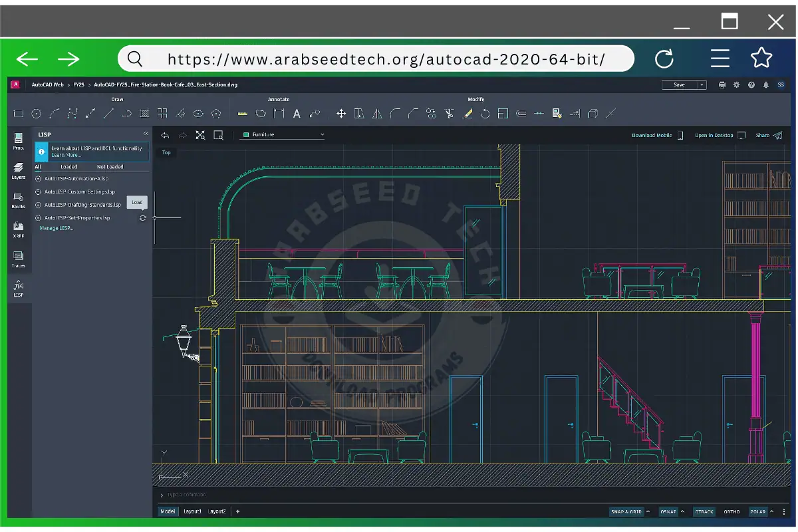
Task: Click the Zoom Extents icon
Action: tap(200, 135)
